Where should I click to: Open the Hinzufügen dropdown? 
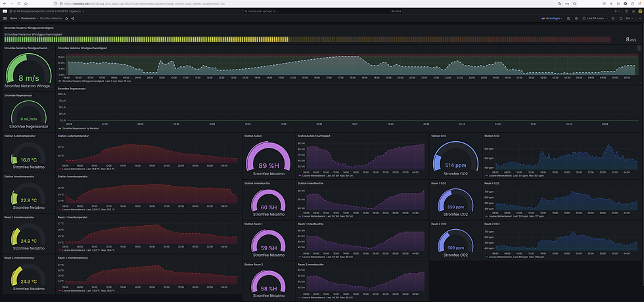(552, 18)
